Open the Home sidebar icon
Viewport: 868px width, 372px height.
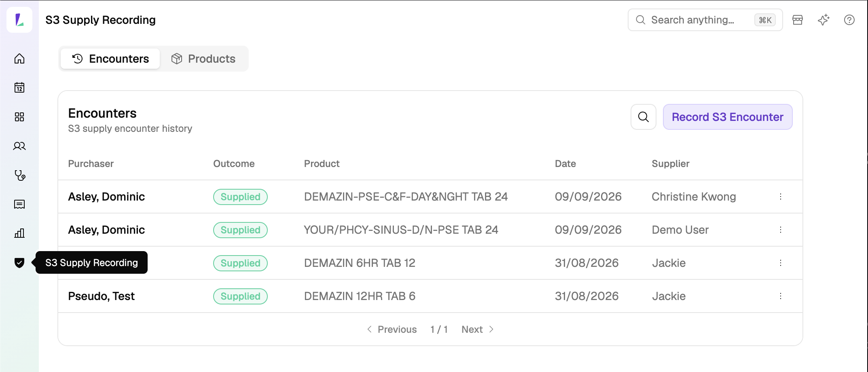(x=19, y=59)
